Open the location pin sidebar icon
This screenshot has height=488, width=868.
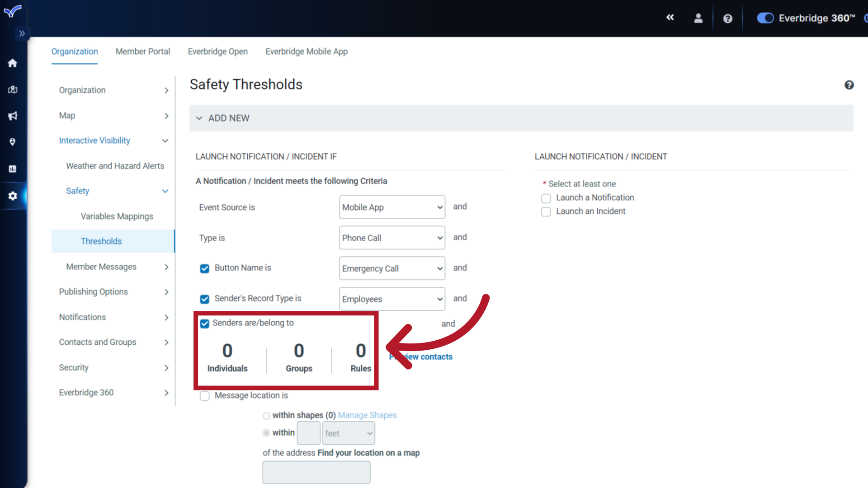(x=13, y=142)
